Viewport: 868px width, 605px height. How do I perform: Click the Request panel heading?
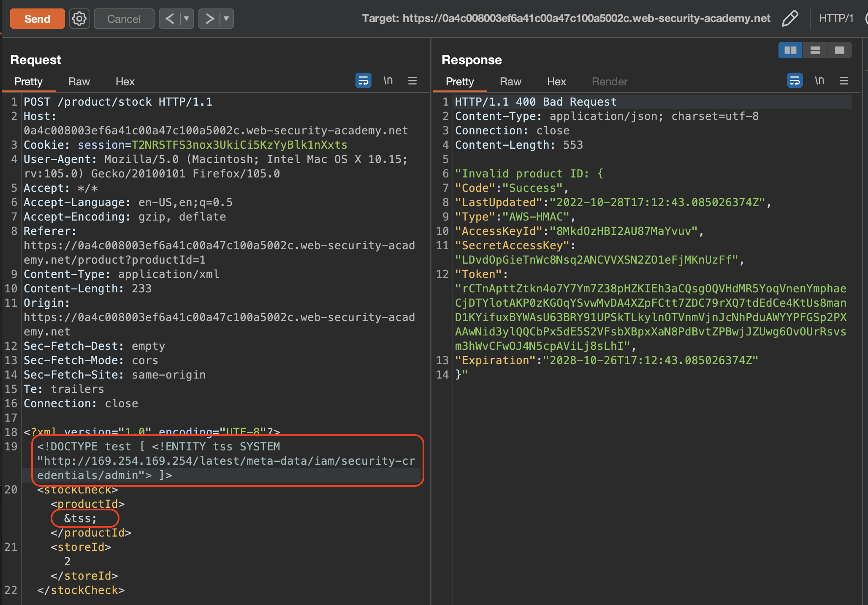[x=35, y=60]
